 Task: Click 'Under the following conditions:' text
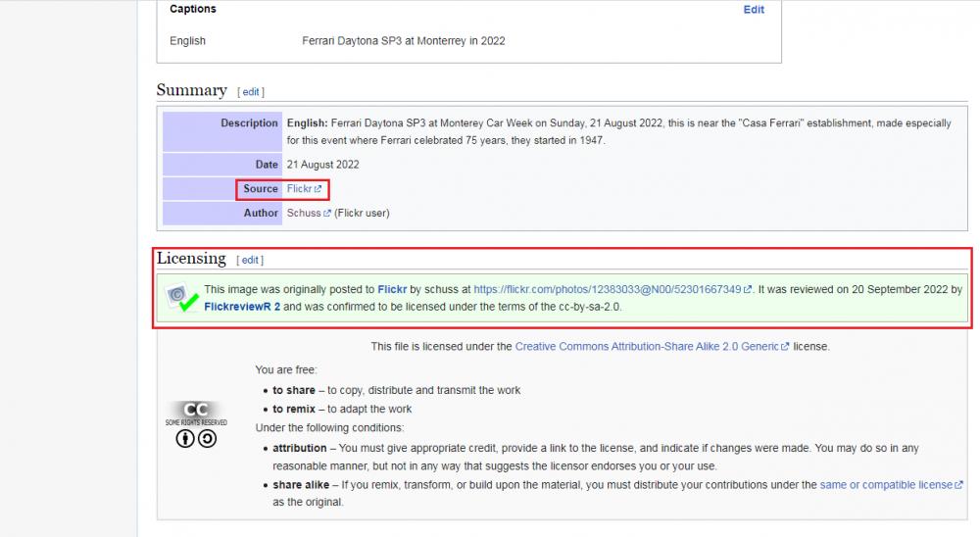coord(329,427)
